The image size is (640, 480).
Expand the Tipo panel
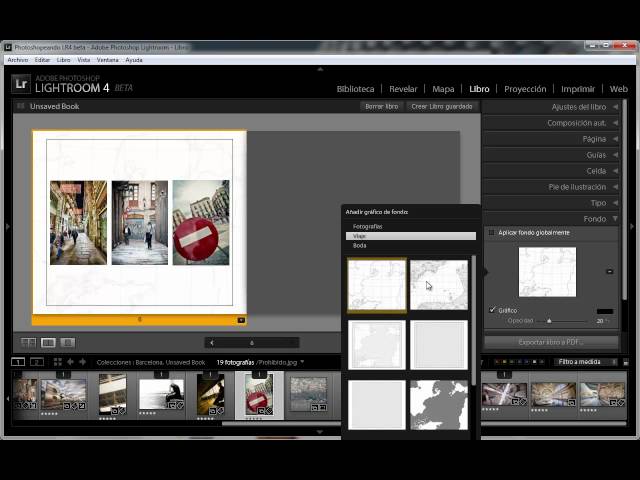coord(551,203)
